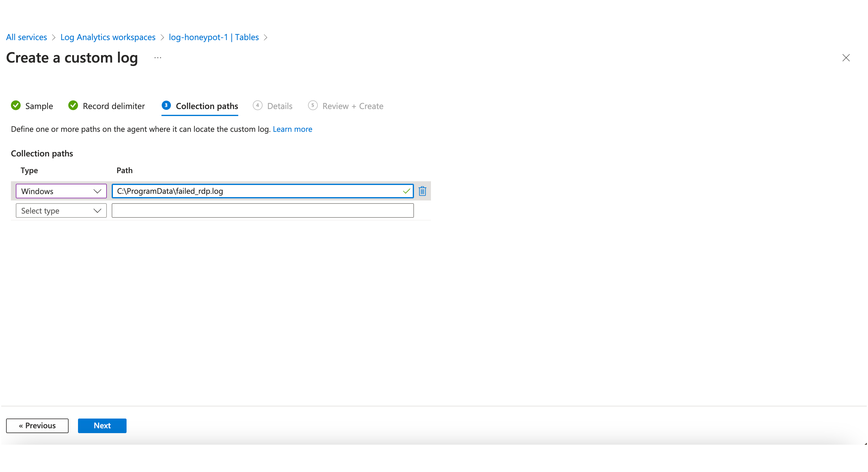The height and width of the screenshot is (472, 868).
Task: Go back with the Previous button
Action: [x=37, y=426]
